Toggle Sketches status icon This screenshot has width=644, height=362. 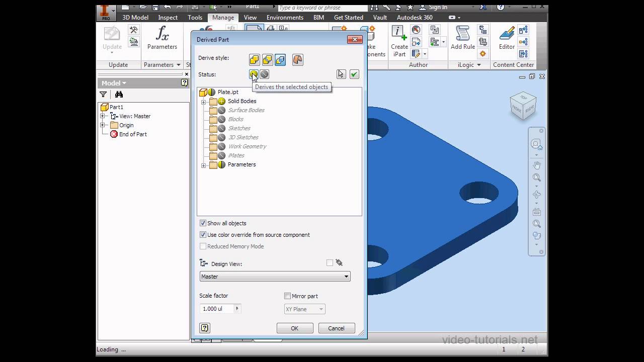[221, 128]
